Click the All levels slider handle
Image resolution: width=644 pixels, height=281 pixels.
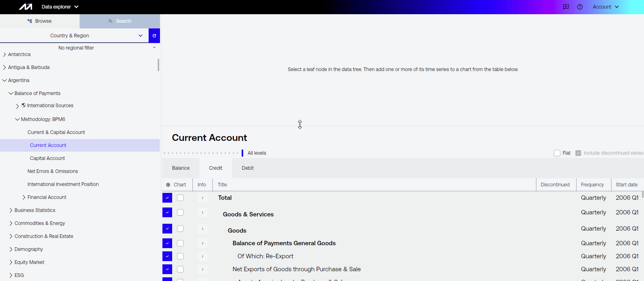coord(242,153)
